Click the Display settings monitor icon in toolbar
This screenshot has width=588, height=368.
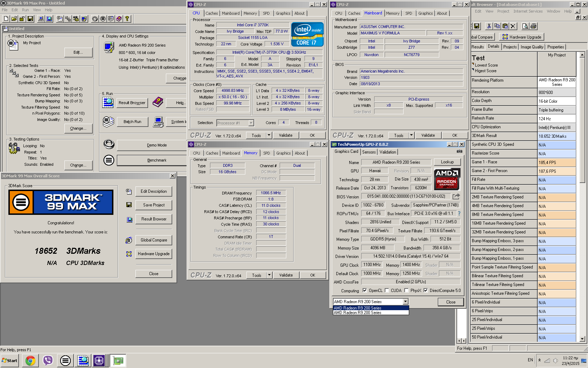pyautogui.click(x=84, y=19)
